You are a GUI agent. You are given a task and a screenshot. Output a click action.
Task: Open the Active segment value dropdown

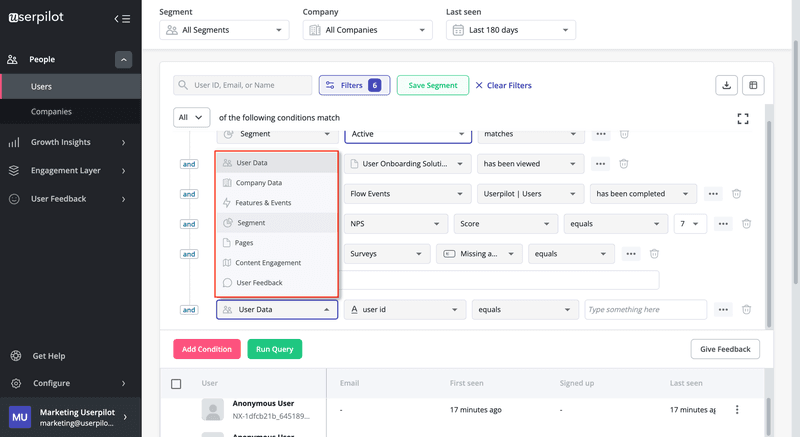(408, 134)
